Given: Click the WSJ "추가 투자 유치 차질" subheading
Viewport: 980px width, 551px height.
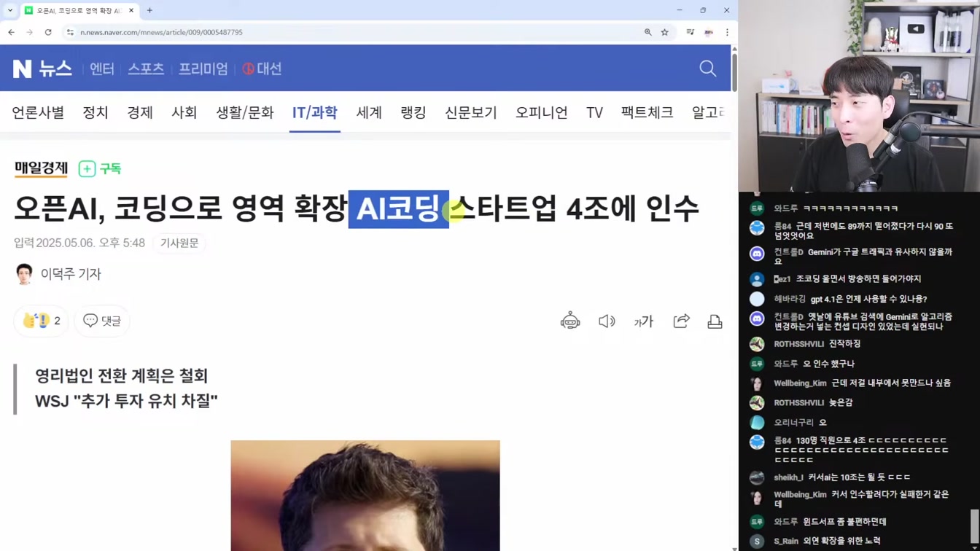Looking at the screenshot, I should [x=127, y=401].
